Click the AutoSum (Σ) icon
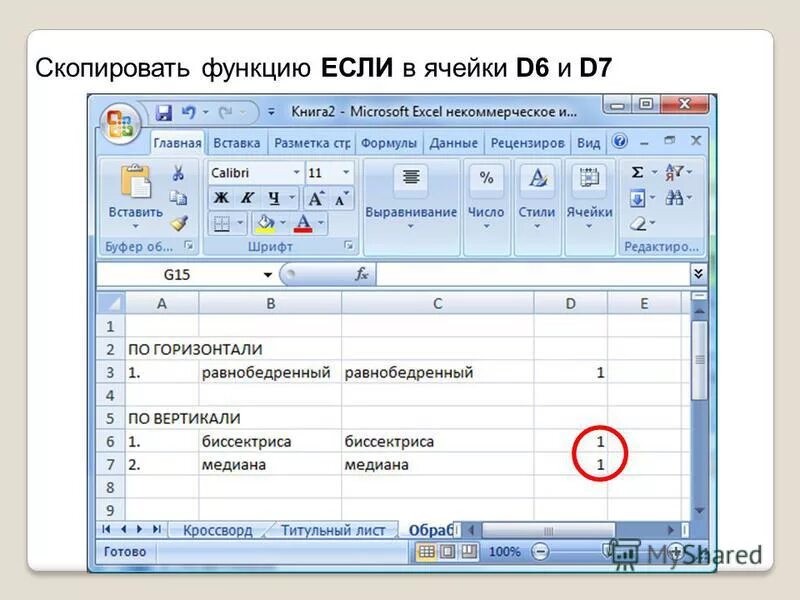The image size is (800, 600). [636, 171]
